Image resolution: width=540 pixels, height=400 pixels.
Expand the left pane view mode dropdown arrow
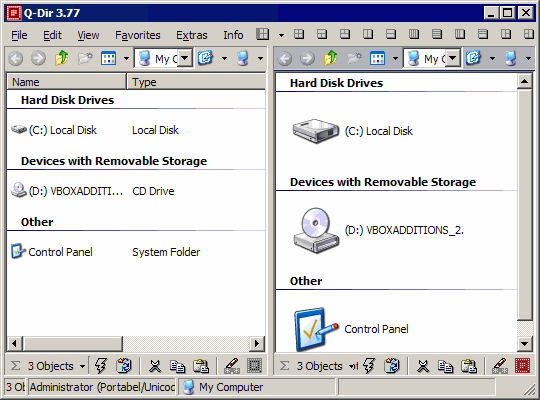point(126,59)
